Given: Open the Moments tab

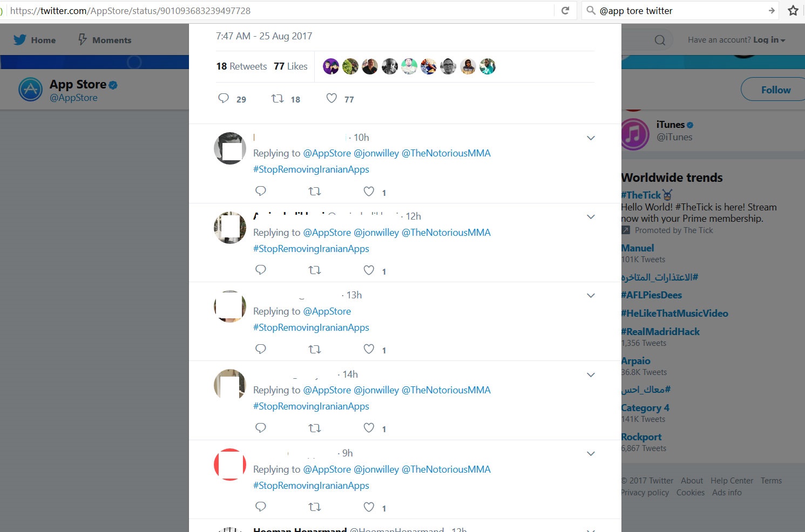Looking at the screenshot, I should coord(105,40).
